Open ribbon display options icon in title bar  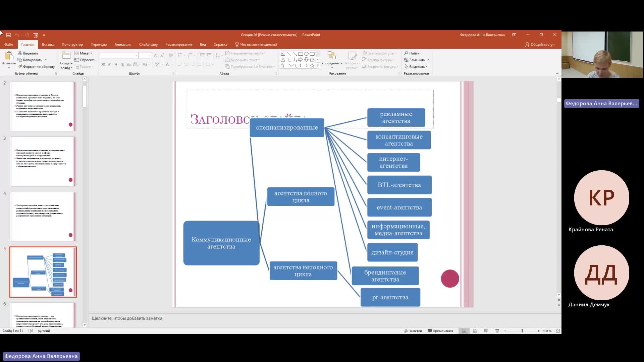pos(514,35)
